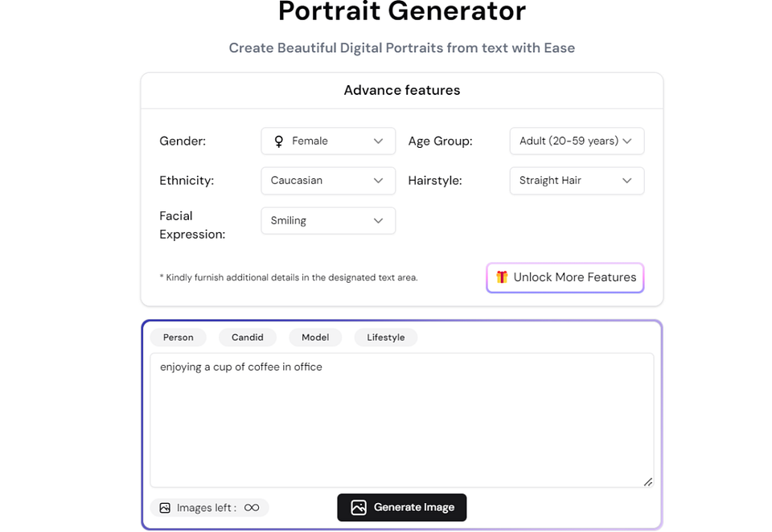Select the Candid prompt tag
This screenshot has height=532, width=772.
click(248, 337)
